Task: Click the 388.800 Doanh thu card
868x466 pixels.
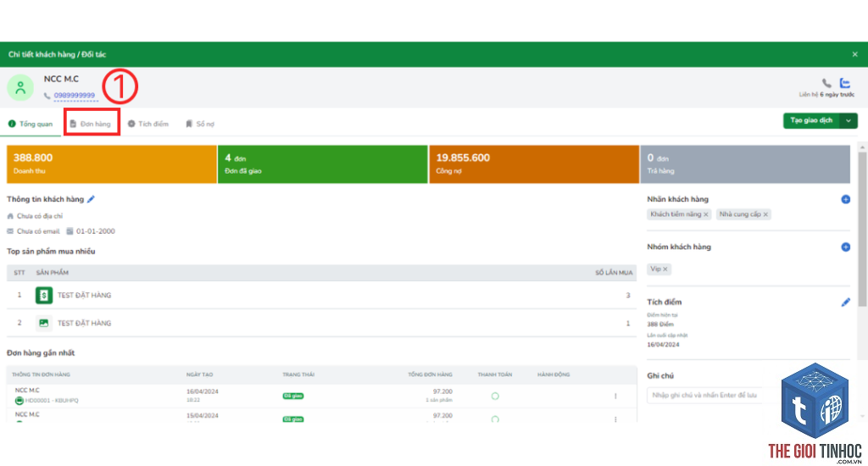Action: coord(111,164)
